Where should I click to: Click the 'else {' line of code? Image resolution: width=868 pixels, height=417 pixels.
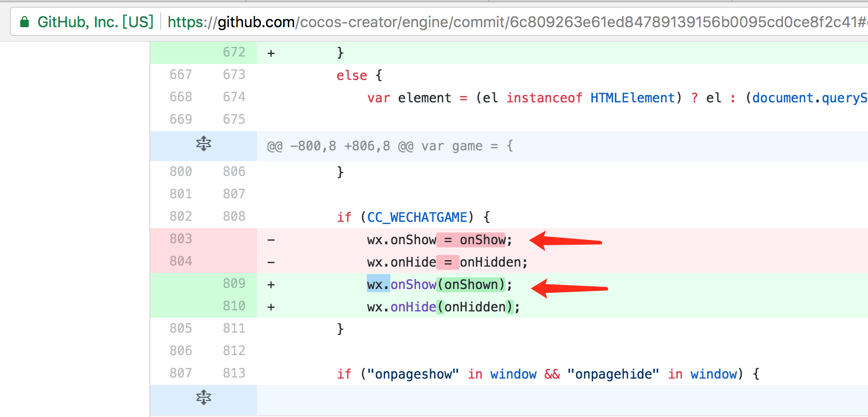tap(359, 76)
